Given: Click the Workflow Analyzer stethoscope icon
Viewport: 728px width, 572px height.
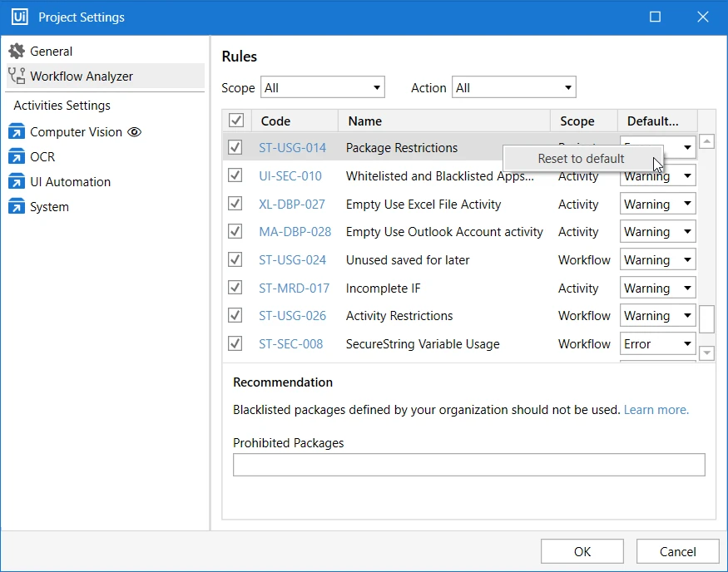Looking at the screenshot, I should 17,76.
